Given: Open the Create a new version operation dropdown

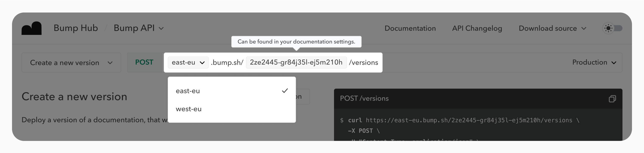Looking at the screenshot, I should tap(71, 62).
